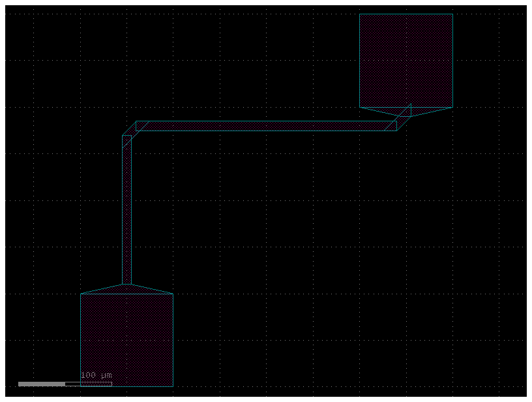This screenshot has width=532, height=402.
Task: Click the upper-left corner bend of the route
Action: point(129,135)
